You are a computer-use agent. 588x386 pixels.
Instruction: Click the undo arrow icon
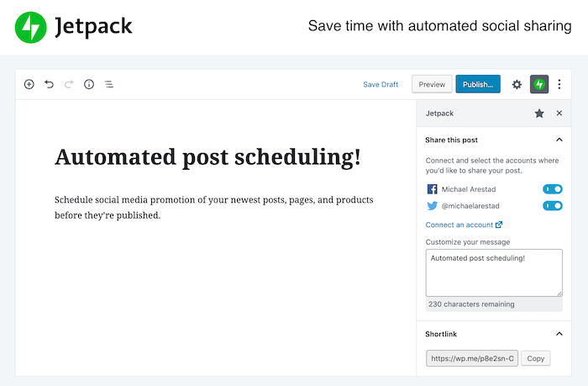(49, 84)
